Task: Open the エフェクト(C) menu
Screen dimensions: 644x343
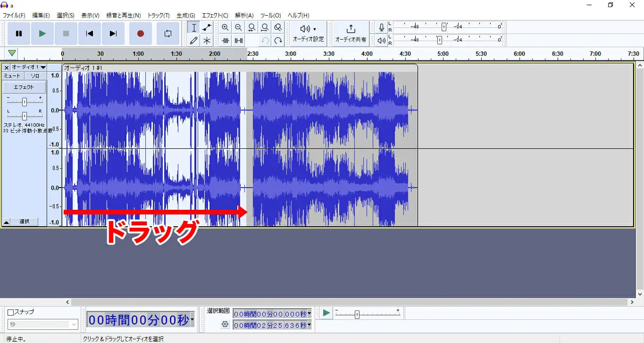Action: tap(215, 15)
